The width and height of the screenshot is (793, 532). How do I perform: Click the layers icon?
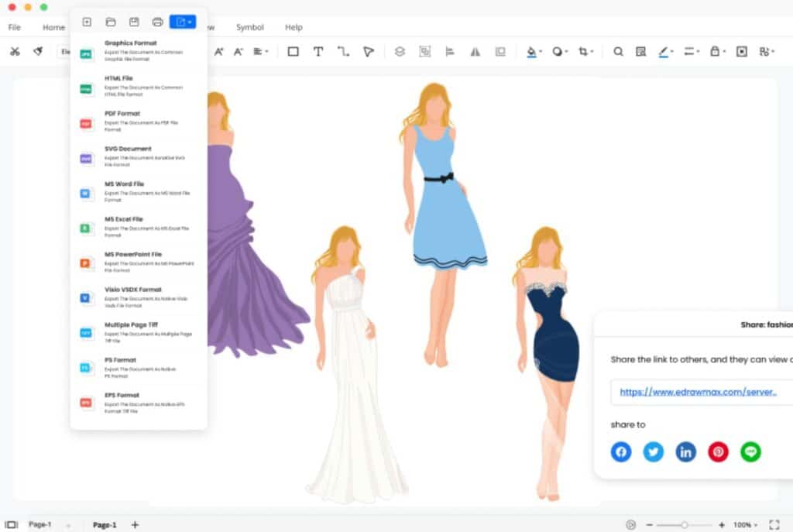tap(400, 51)
